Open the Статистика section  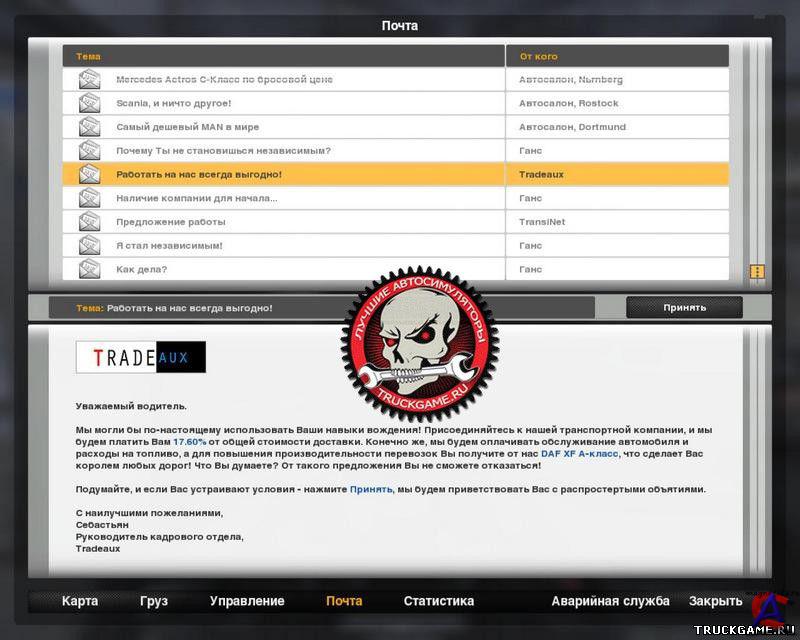[x=438, y=601]
